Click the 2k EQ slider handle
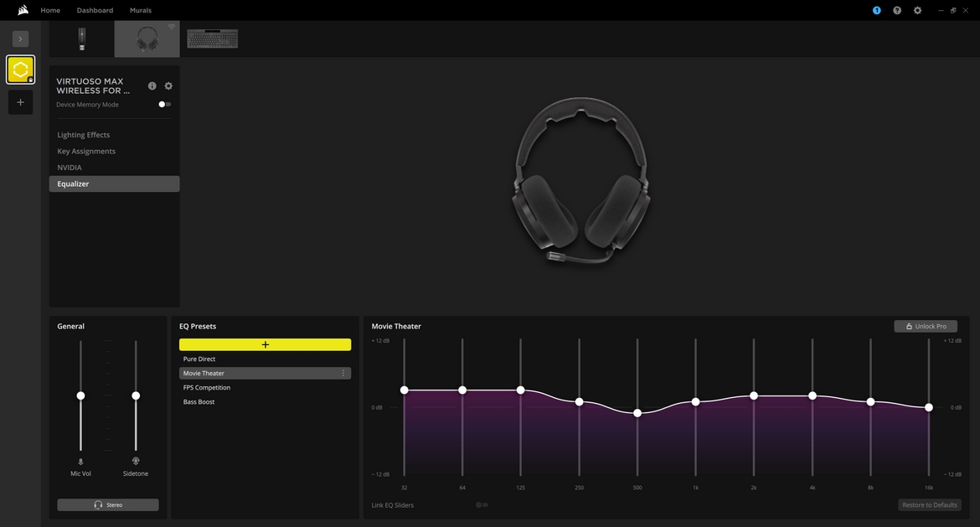The image size is (980, 527). pyautogui.click(x=754, y=395)
